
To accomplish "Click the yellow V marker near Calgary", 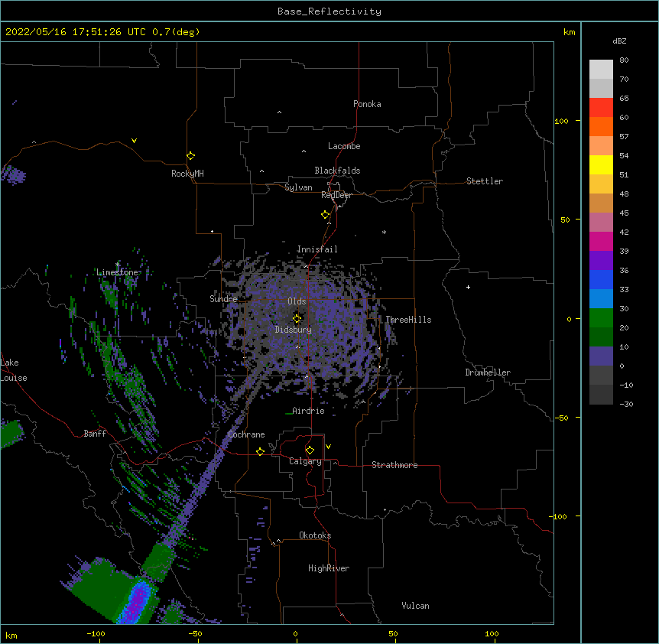I will pyautogui.click(x=328, y=447).
